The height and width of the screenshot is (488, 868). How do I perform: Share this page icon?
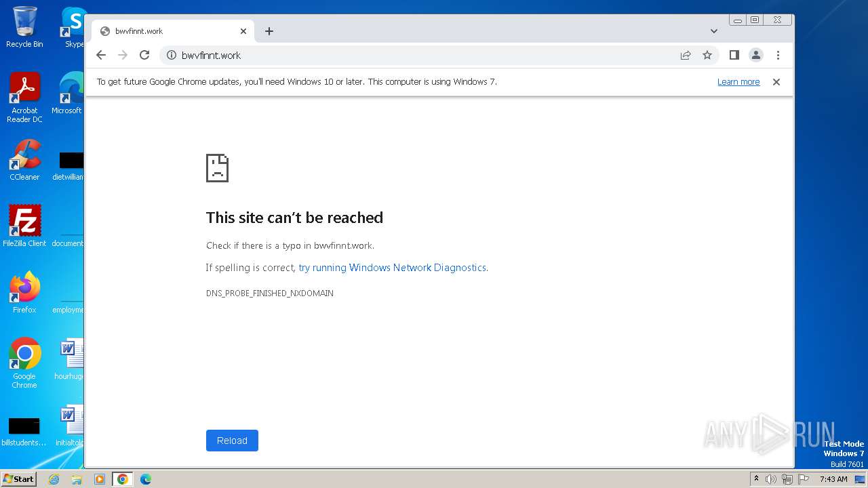[x=686, y=56]
